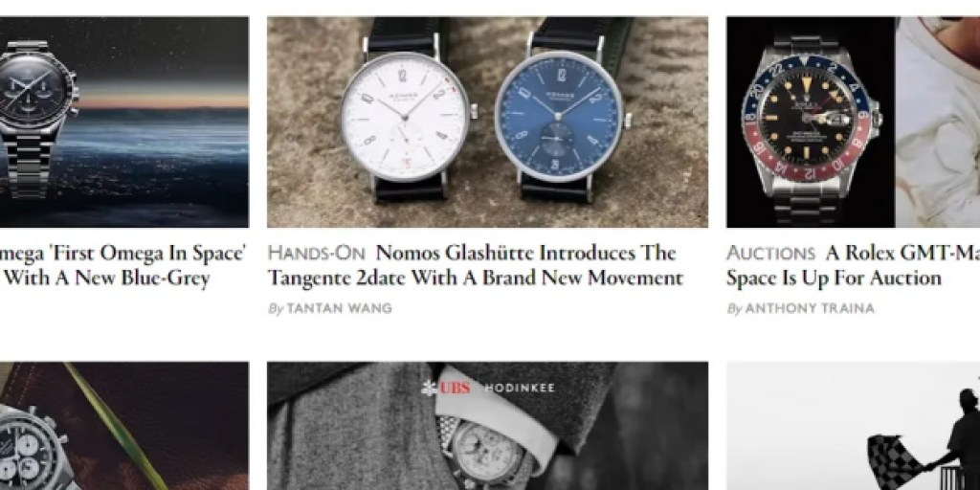The width and height of the screenshot is (980, 490).
Task: Click the UBS Hodinkee sponsored wrist photo
Action: 487,426
